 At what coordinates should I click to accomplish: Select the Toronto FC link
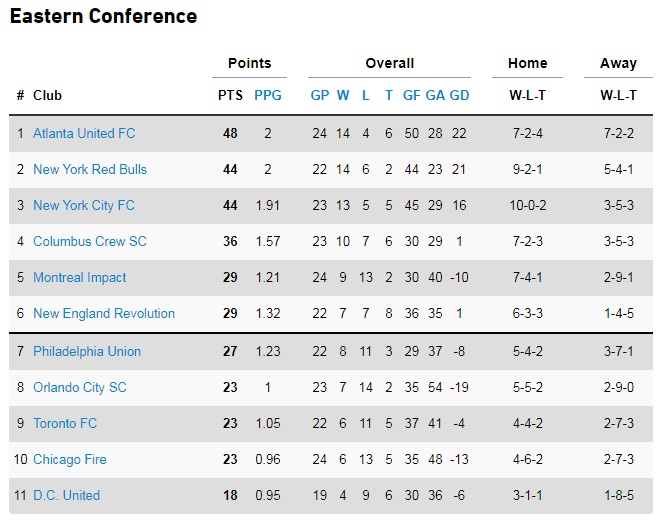coord(65,423)
